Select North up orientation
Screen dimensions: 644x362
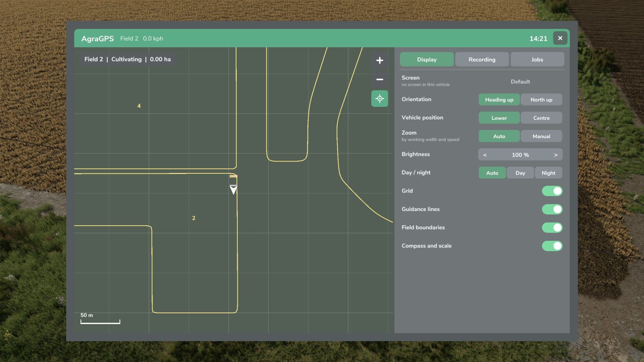pos(541,100)
